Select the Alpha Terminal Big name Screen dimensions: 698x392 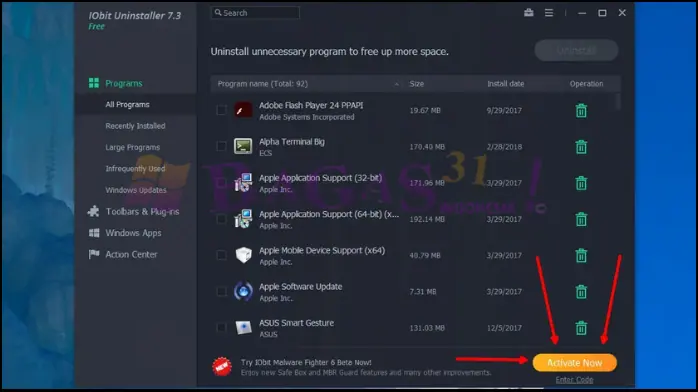click(x=292, y=142)
